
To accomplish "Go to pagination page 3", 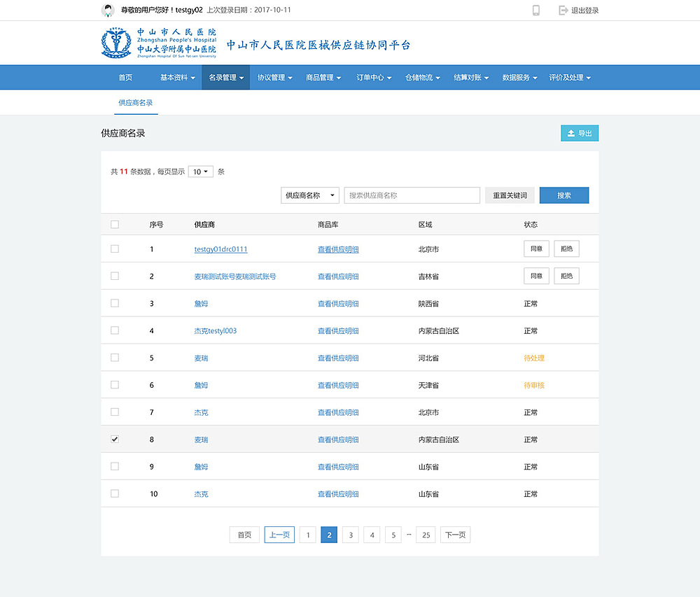I will click(x=350, y=534).
